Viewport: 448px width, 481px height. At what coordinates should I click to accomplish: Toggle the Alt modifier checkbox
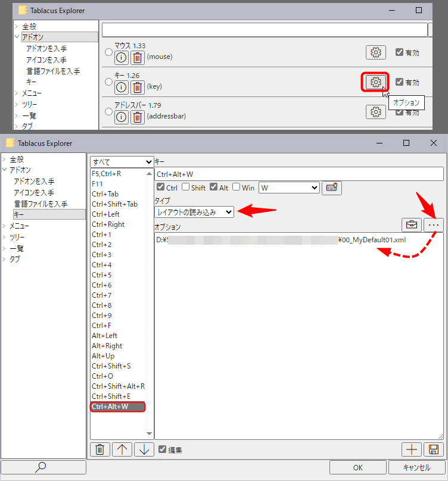click(x=214, y=187)
